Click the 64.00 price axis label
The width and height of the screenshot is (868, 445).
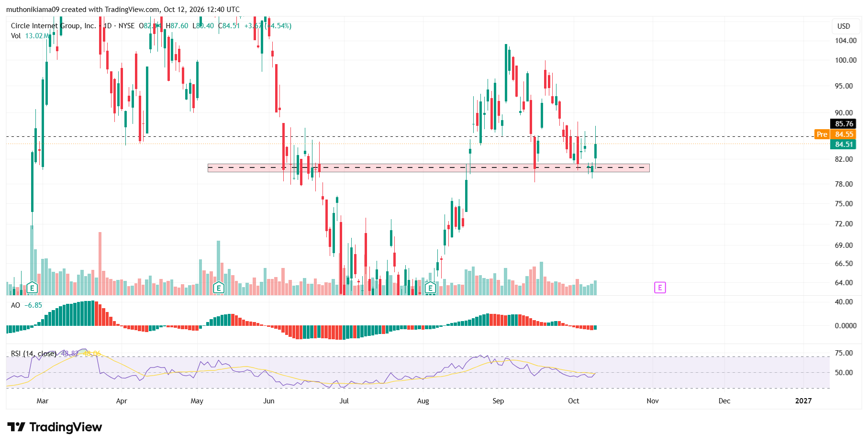click(844, 283)
